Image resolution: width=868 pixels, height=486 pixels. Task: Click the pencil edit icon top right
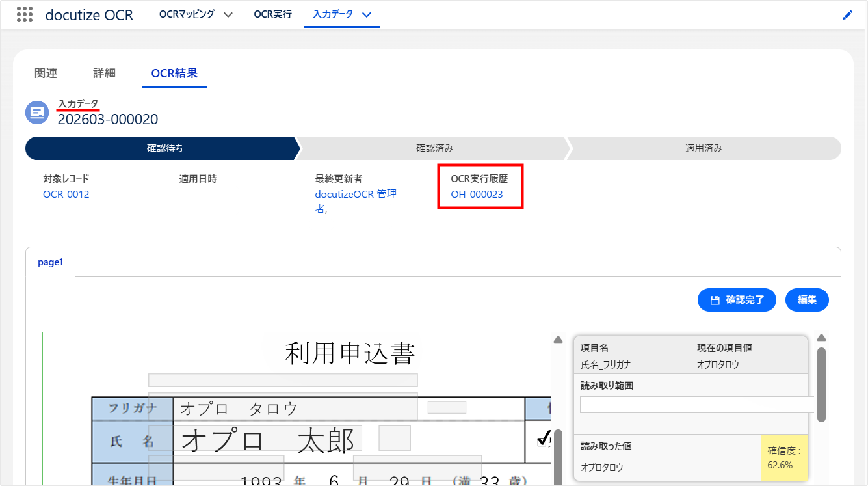click(x=847, y=14)
